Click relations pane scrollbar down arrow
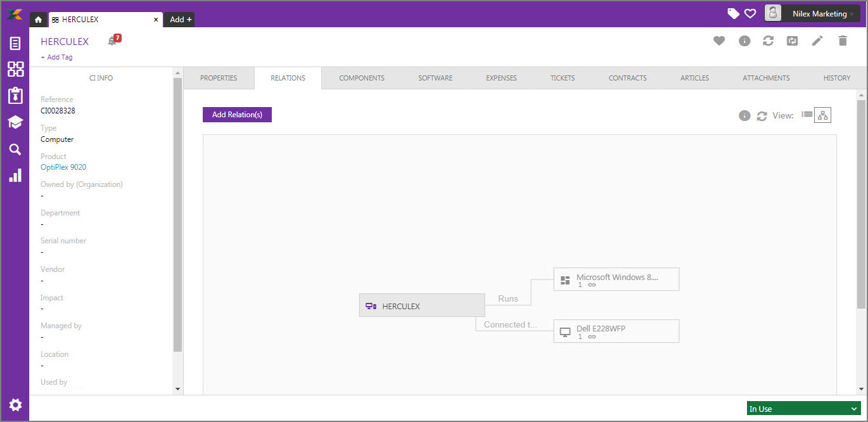 pyautogui.click(x=861, y=388)
